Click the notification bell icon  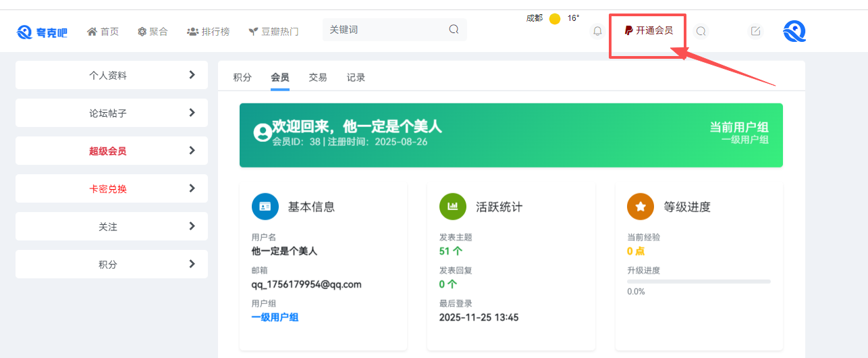click(x=597, y=31)
